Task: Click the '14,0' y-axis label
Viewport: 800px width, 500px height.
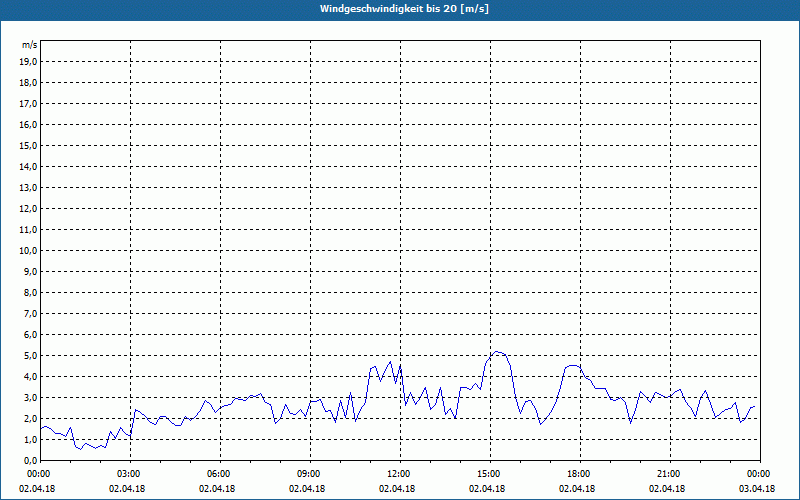Action: pyautogui.click(x=28, y=166)
